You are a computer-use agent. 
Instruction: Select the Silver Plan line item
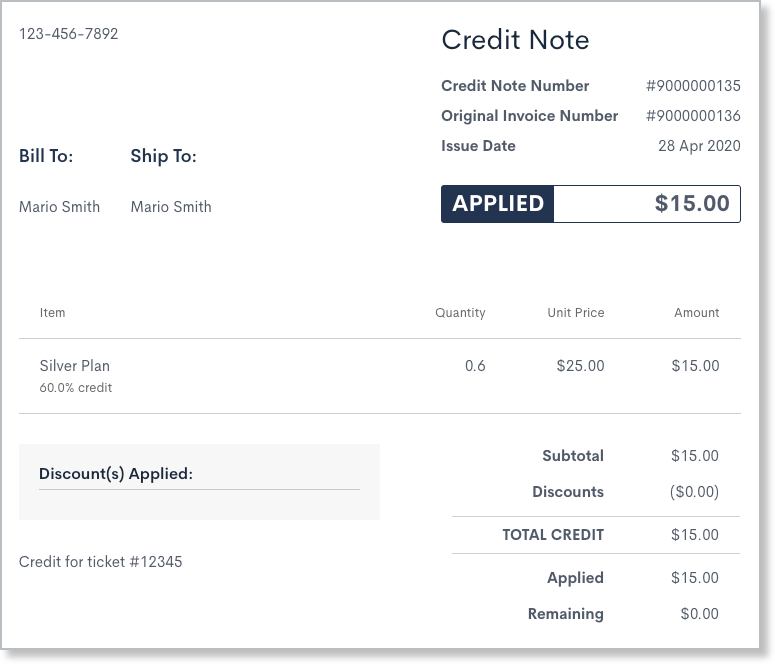74,366
